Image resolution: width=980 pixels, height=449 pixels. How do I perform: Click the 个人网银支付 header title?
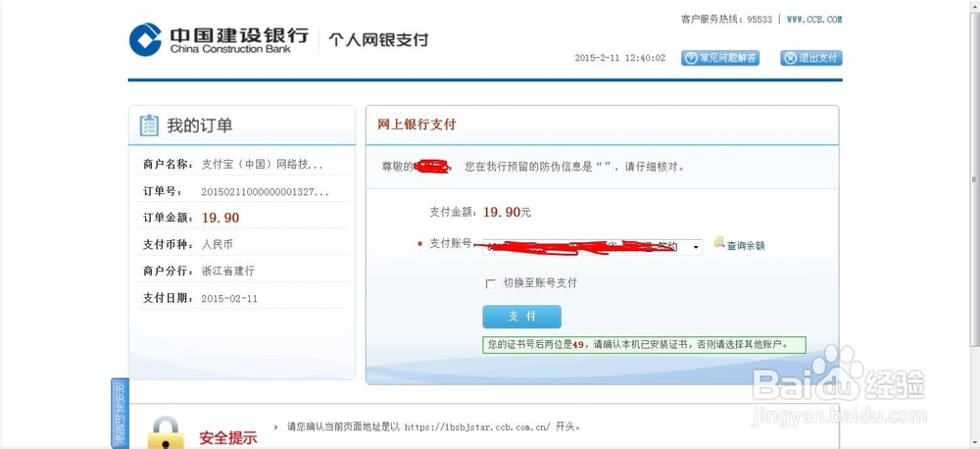(x=378, y=40)
